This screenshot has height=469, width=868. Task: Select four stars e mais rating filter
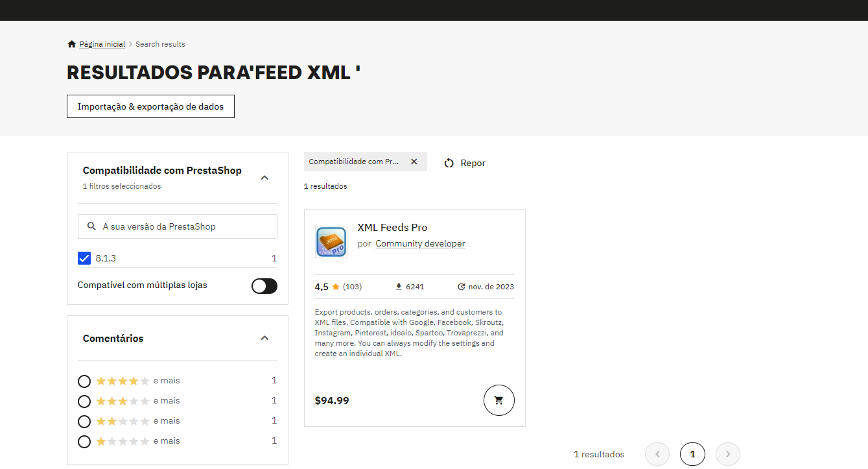tap(84, 381)
